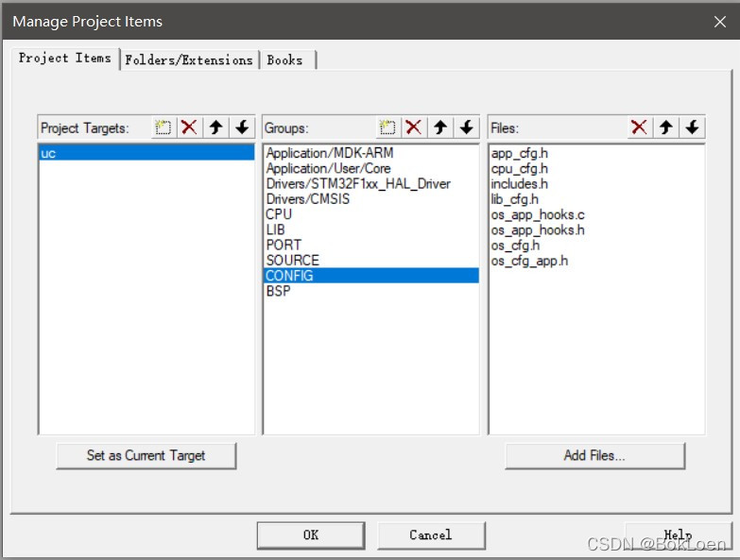Delete the selected file
Viewport: 740px width, 560px height.
point(639,127)
